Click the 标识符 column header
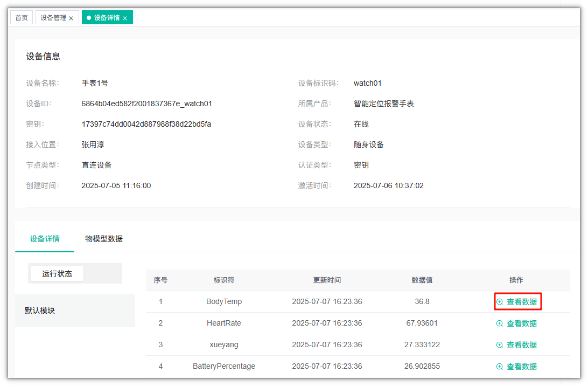Screen dimensions: 588x386 (x=224, y=280)
